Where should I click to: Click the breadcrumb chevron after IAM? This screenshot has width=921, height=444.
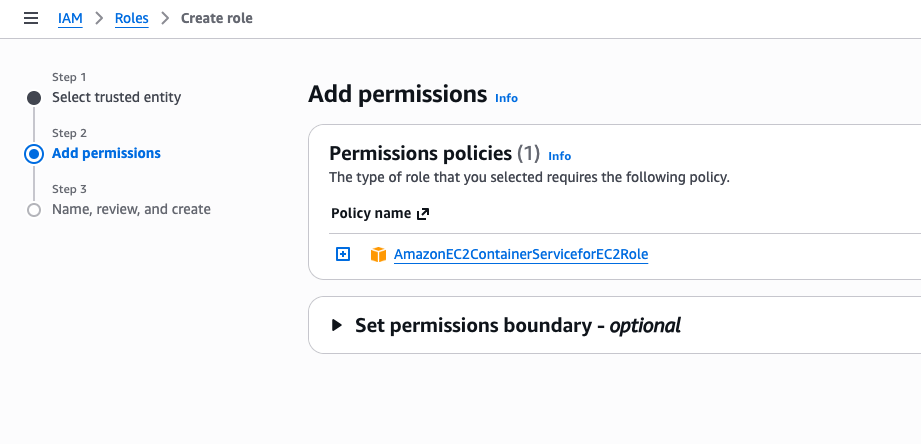99,18
